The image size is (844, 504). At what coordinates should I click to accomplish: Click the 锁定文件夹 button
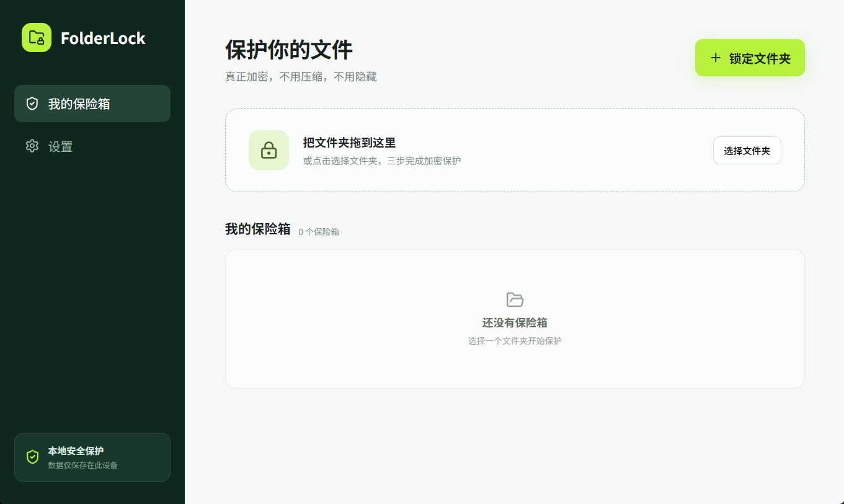[750, 58]
